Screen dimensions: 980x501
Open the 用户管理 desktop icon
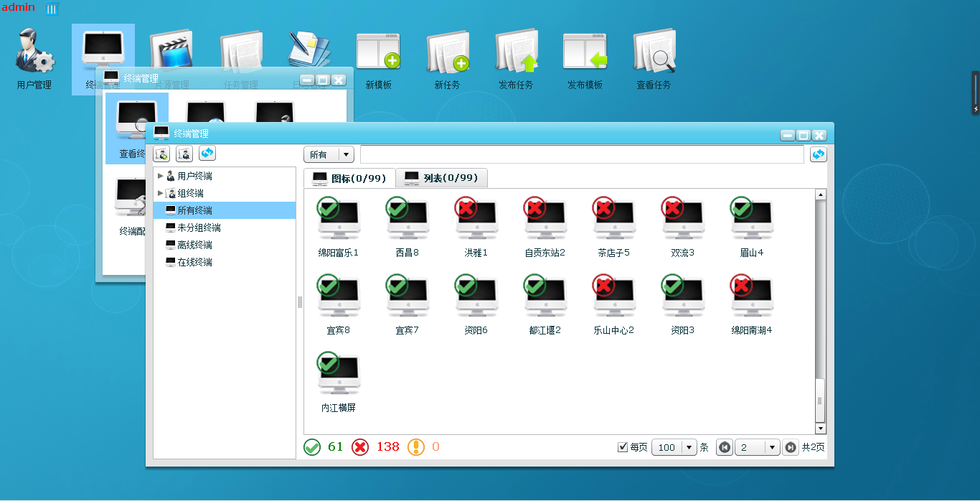34,60
